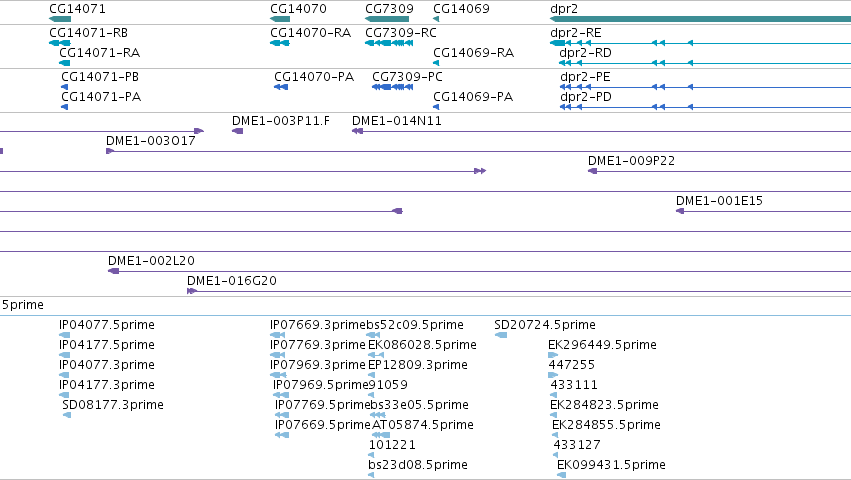Select EST SD08177.3prime
The image size is (851, 480).
tap(113, 405)
